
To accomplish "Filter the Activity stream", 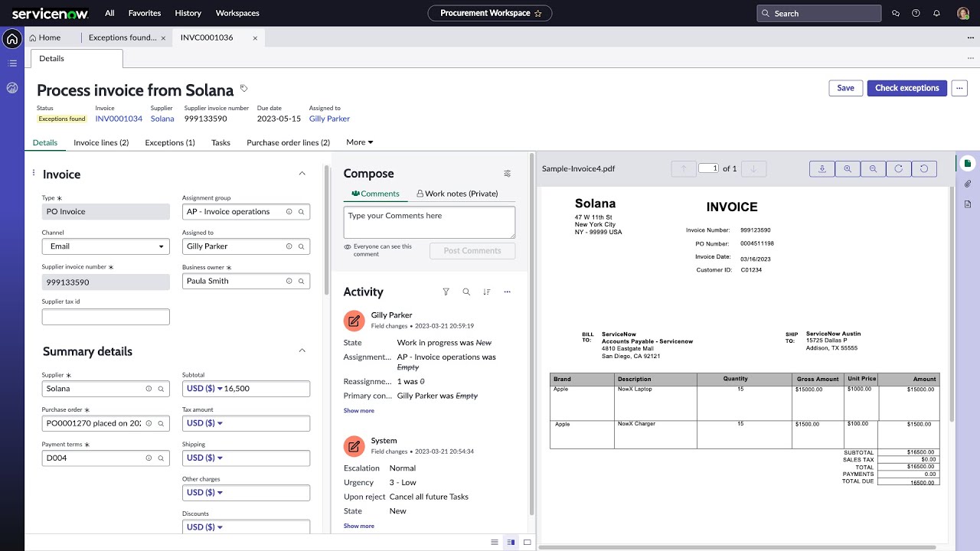I will tap(446, 292).
